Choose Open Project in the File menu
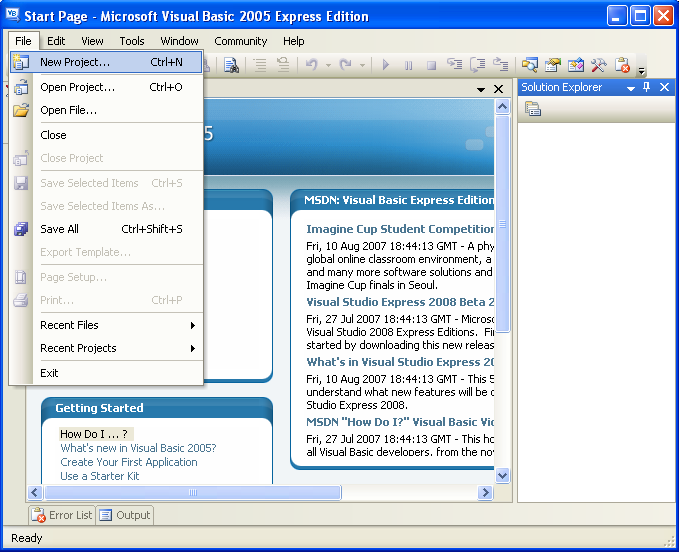679x552 pixels. [x=106, y=87]
